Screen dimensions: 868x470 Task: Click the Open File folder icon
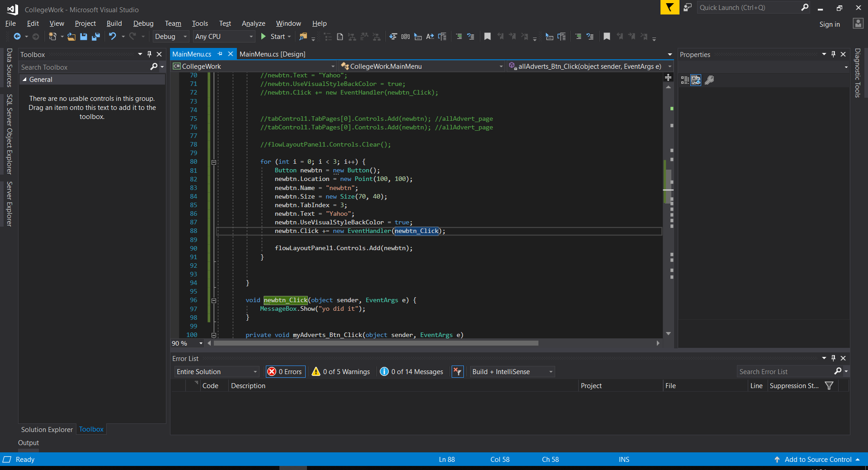click(71, 37)
